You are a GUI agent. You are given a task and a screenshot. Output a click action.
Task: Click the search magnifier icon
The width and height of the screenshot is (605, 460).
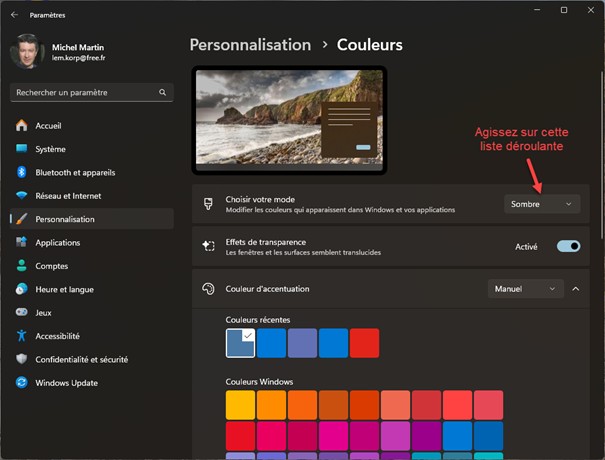pyautogui.click(x=162, y=92)
